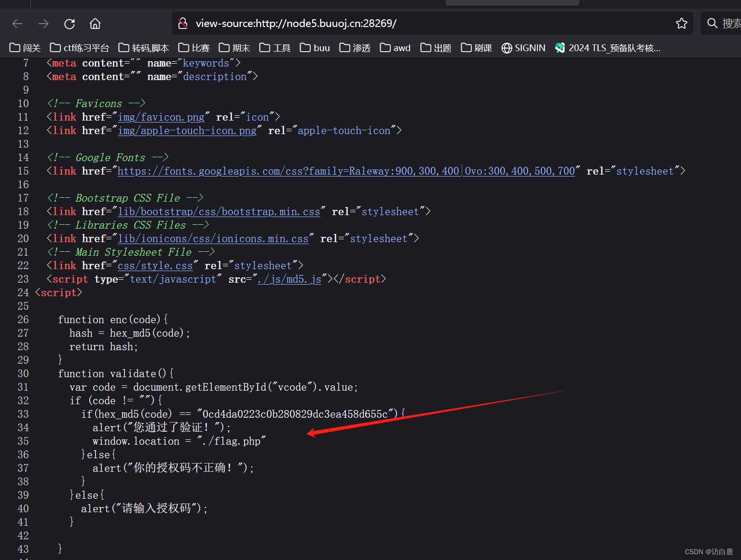
Task: Open the 渗透 bookmark folder
Action: click(355, 48)
